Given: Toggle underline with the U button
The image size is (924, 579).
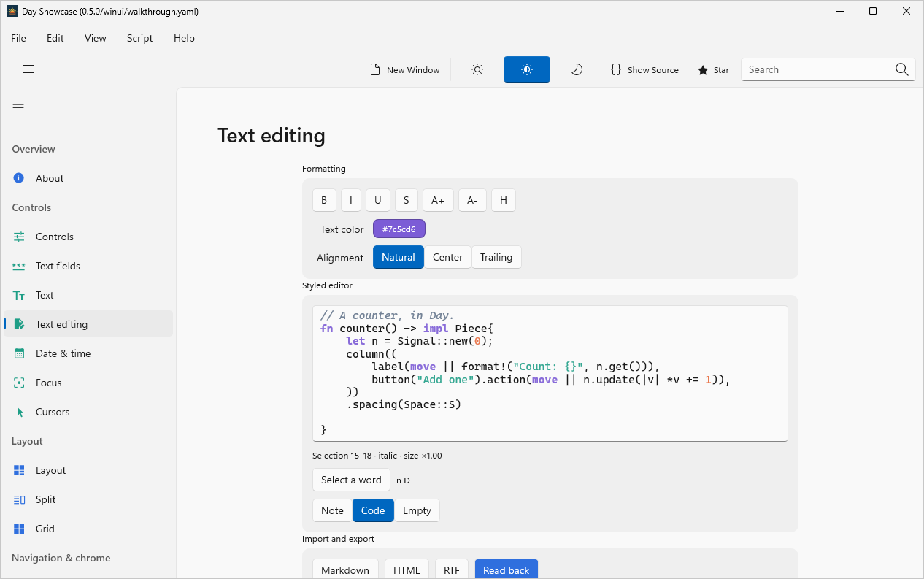Looking at the screenshot, I should pos(378,200).
